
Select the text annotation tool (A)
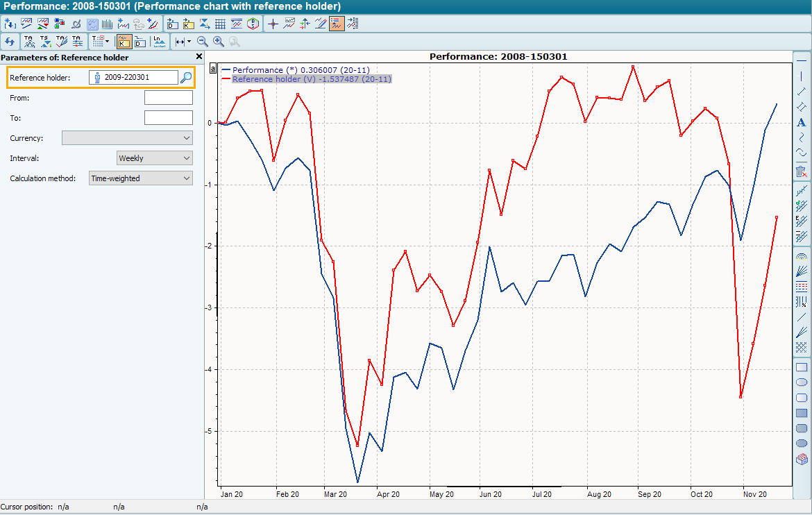pos(801,123)
